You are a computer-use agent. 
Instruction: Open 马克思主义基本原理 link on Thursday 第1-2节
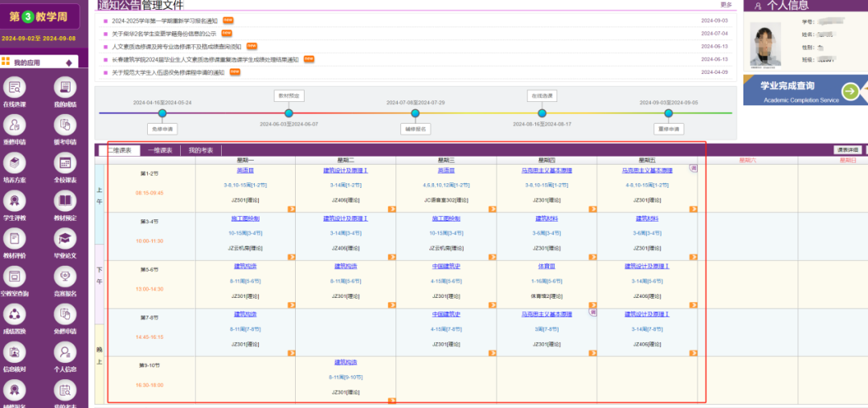[547, 171]
